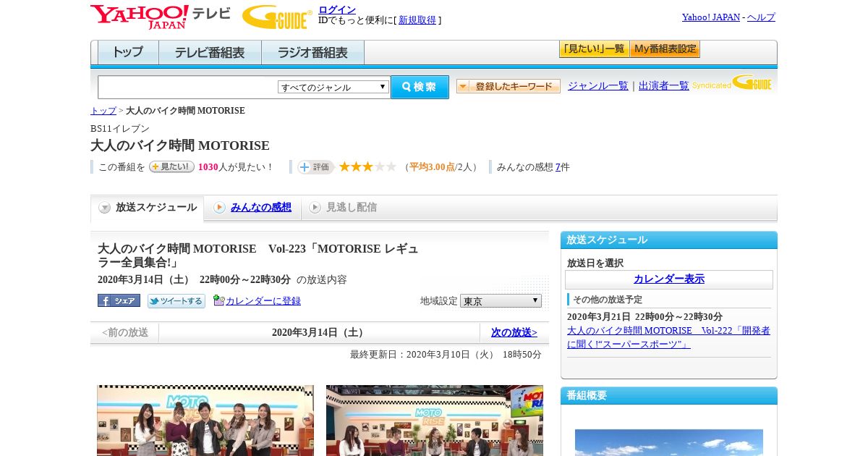Click the star rating display
Screen dimensions: 868x456
pyautogui.click(x=367, y=166)
